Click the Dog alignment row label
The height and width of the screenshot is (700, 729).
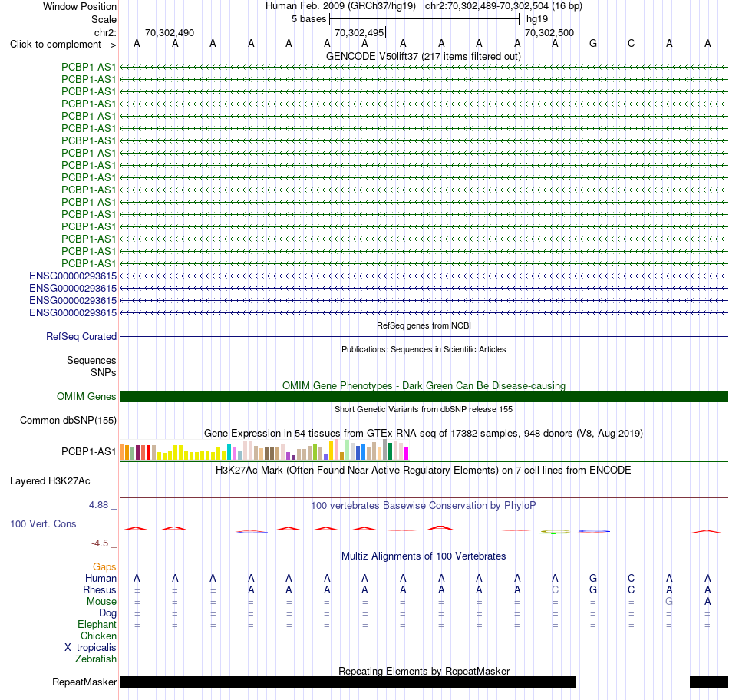(107, 613)
